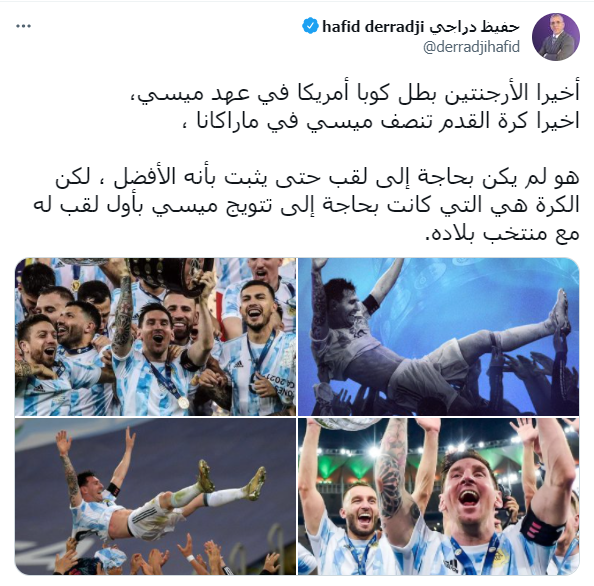Screen dimensions: 594x586
Task: Click the tweet line starting "الكرة هي التي"
Action: (x=306, y=205)
